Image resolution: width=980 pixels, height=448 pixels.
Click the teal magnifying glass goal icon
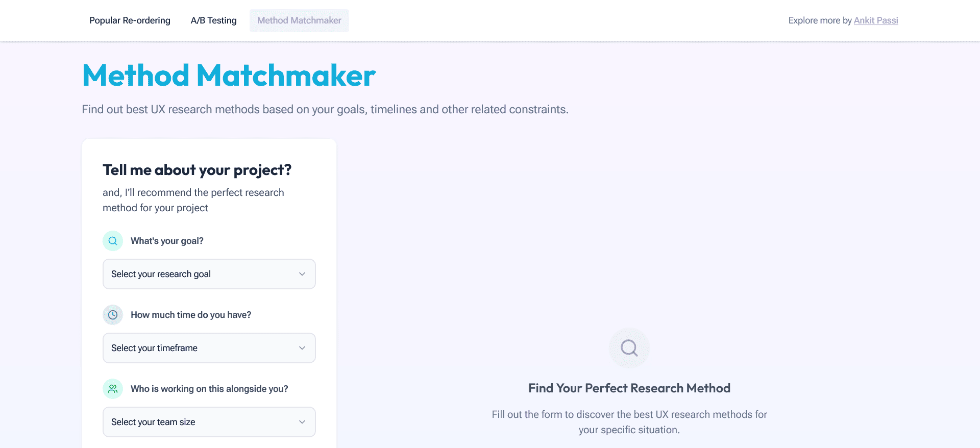pyautogui.click(x=112, y=240)
